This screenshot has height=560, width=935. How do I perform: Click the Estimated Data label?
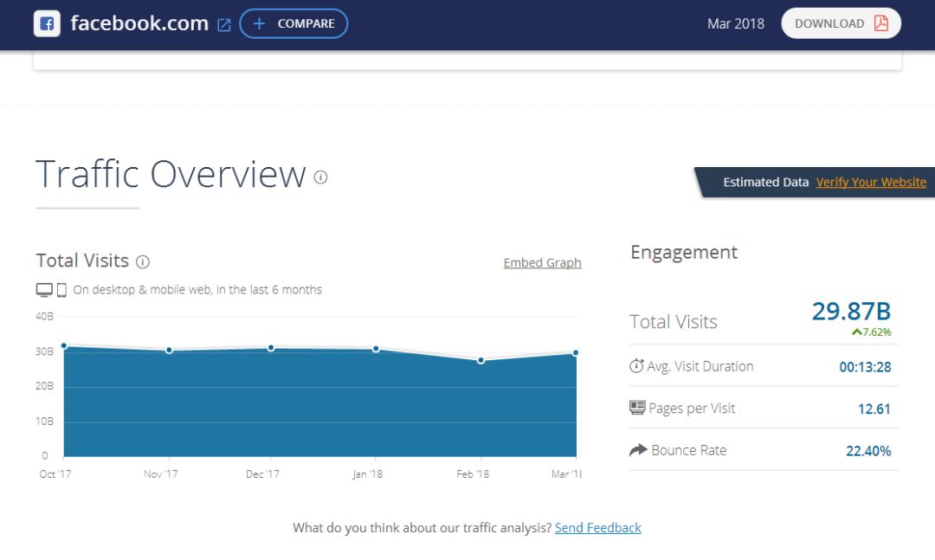765,182
